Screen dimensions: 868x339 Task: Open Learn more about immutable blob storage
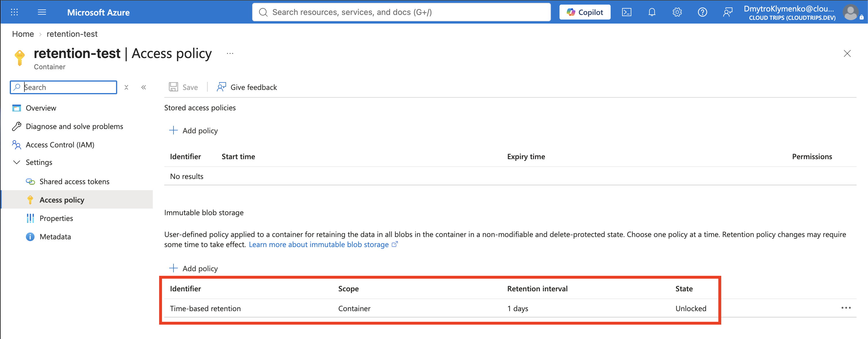coord(323,245)
